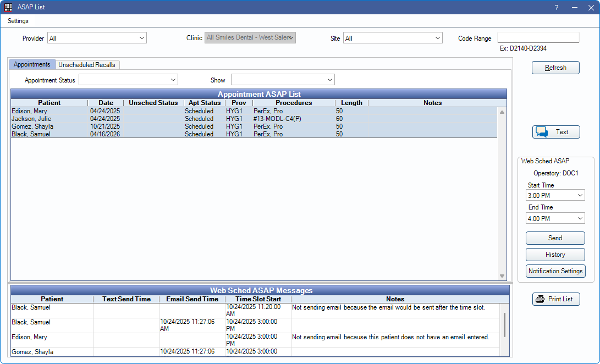Change the Start Time dropdown value

pyautogui.click(x=555, y=195)
